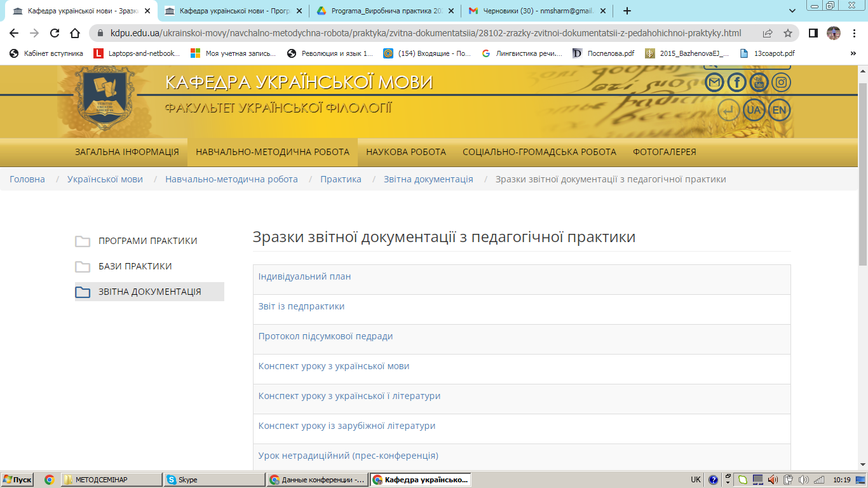Open the НАВЧАЛЬНО-МЕТОДИЧНА РОБОТА menu
This screenshot has width=868, height=488.
[273, 152]
